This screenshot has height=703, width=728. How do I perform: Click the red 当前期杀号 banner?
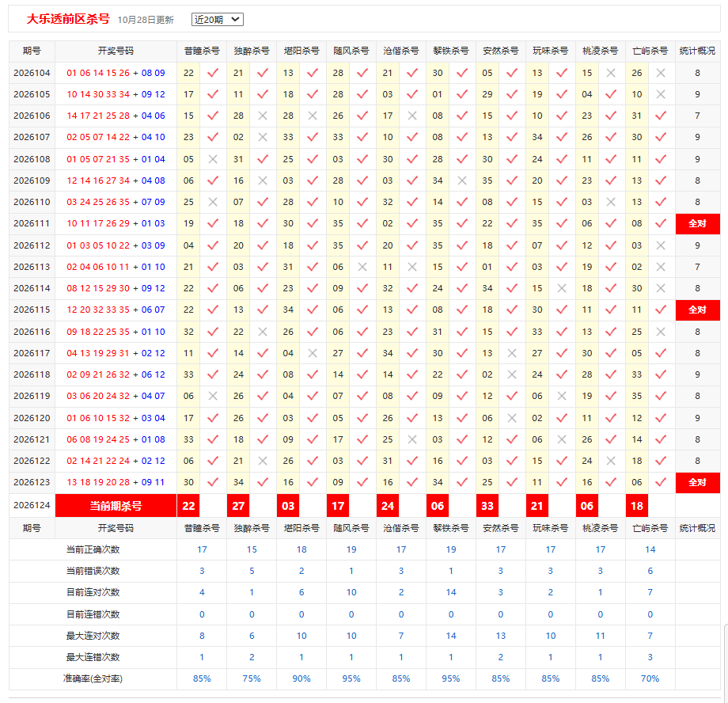[116, 506]
